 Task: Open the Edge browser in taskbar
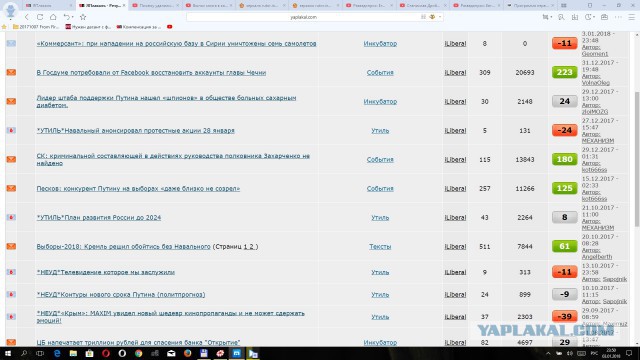[57, 353]
